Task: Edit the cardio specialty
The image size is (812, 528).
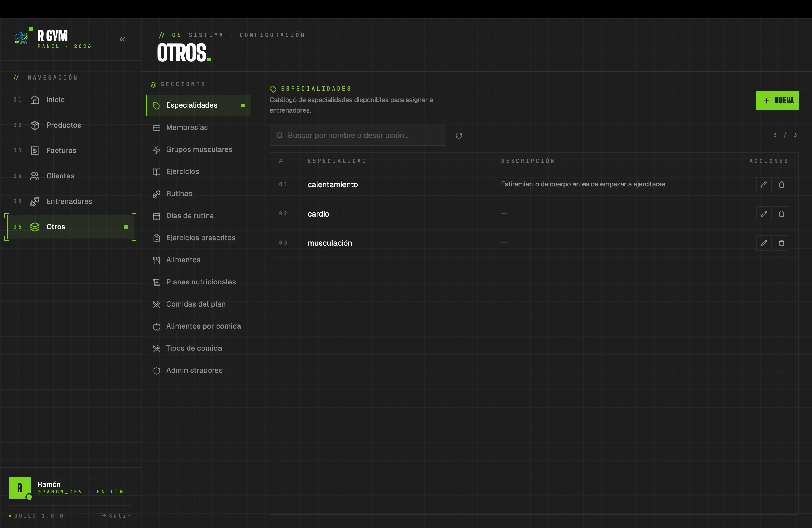Action: pyautogui.click(x=764, y=214)
